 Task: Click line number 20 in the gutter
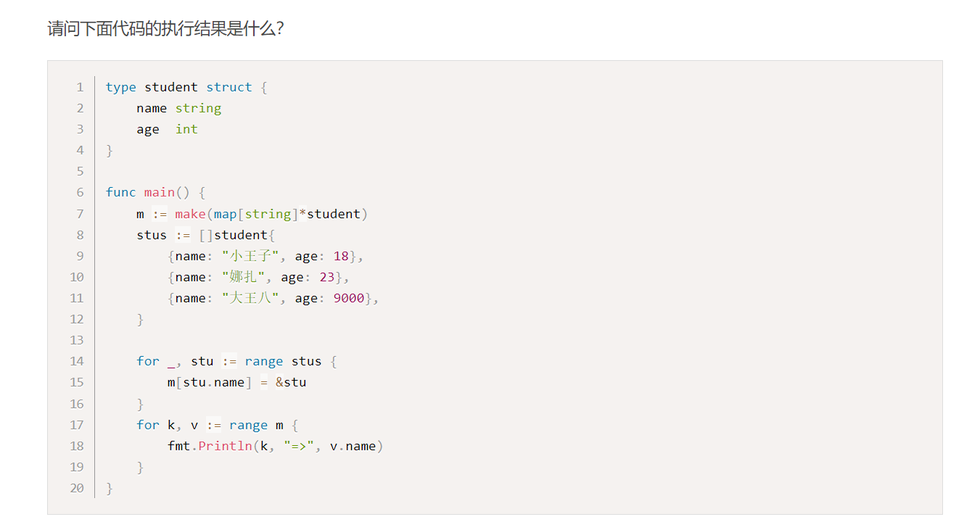coord(77,488)
